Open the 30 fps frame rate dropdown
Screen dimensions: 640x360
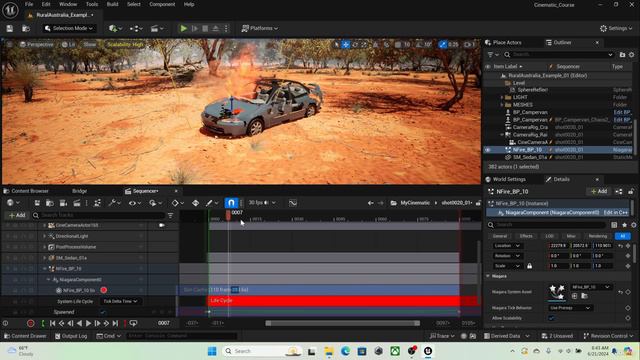click(262, 203)
